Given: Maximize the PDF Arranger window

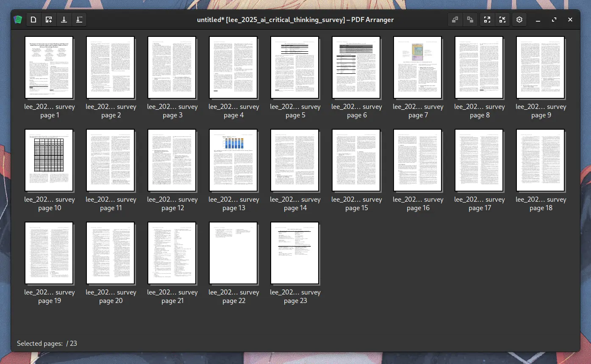Looking at the screenshot, I should click(x=554, y=19).
